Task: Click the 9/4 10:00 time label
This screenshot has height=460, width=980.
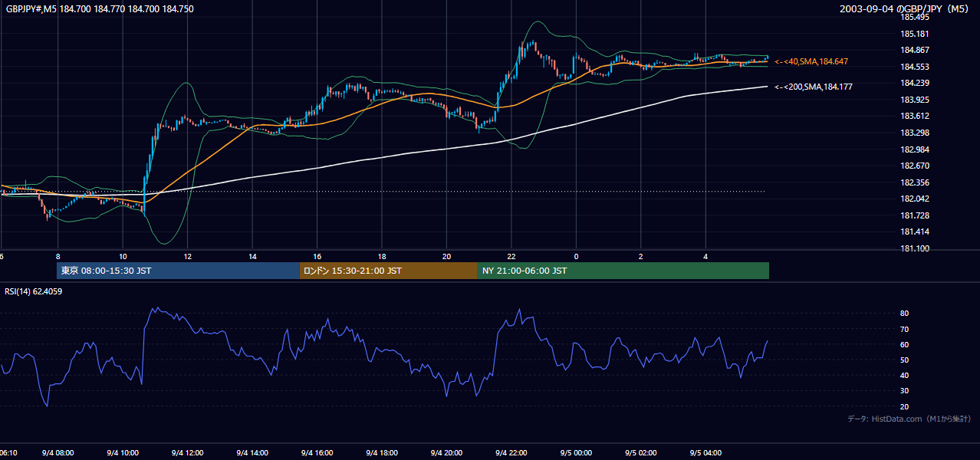Action: pyautogui.click(x=123, y=453)
